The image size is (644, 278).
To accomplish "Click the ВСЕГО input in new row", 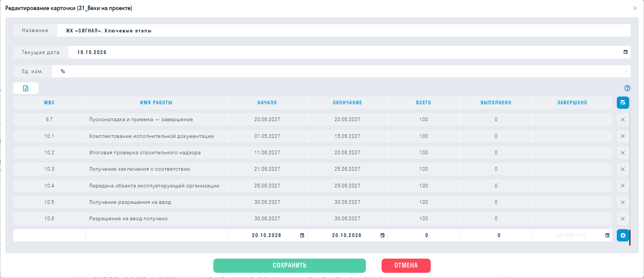I will 424,236.
